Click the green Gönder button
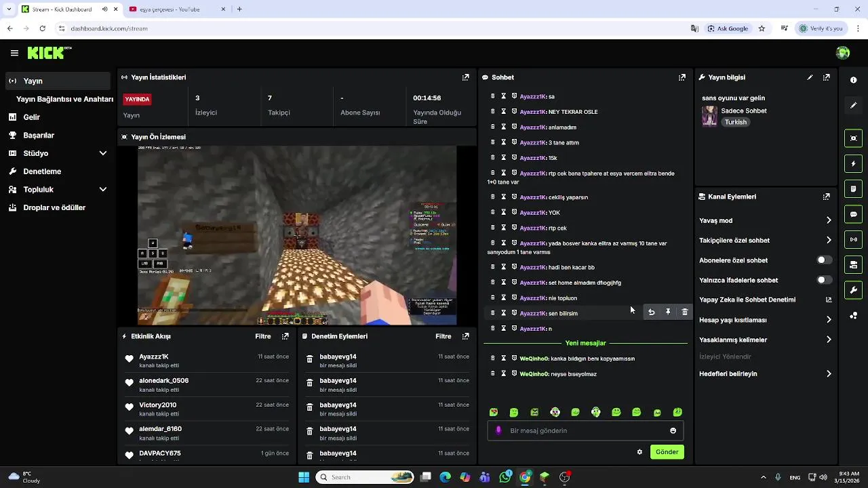The width and height of the screenshot is (868, 488). coord(667,452)
